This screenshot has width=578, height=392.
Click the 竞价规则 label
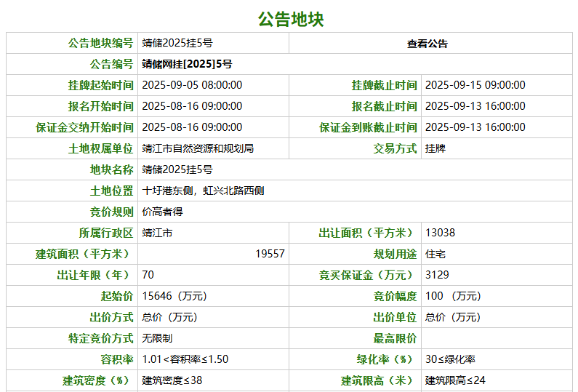pos(111,212)
